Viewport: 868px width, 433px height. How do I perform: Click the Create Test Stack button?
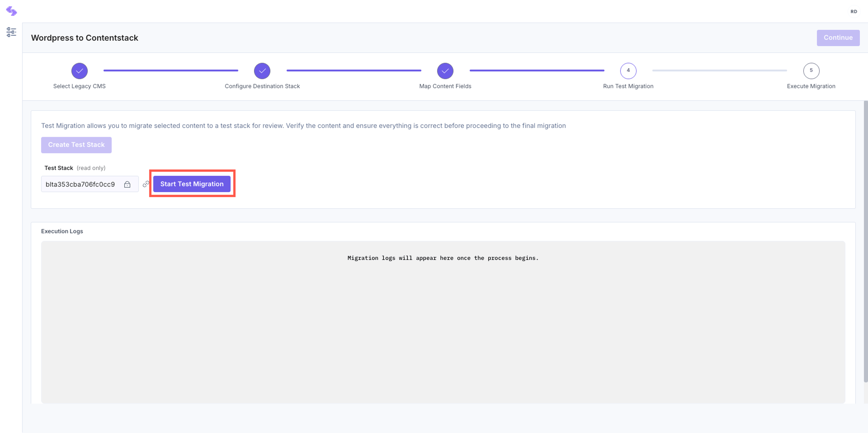[x=76, y=145]
